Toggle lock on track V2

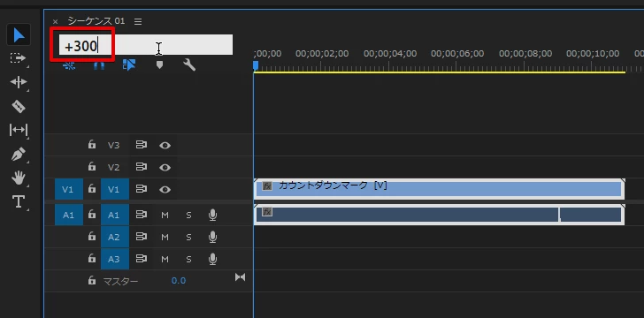[x=92, y=167]
